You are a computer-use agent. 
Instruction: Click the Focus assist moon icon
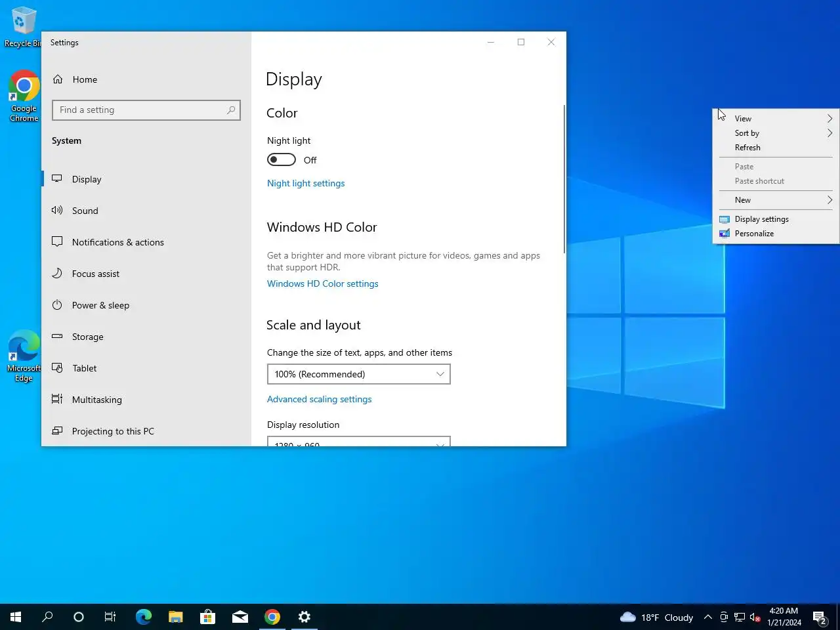(57, 273)
